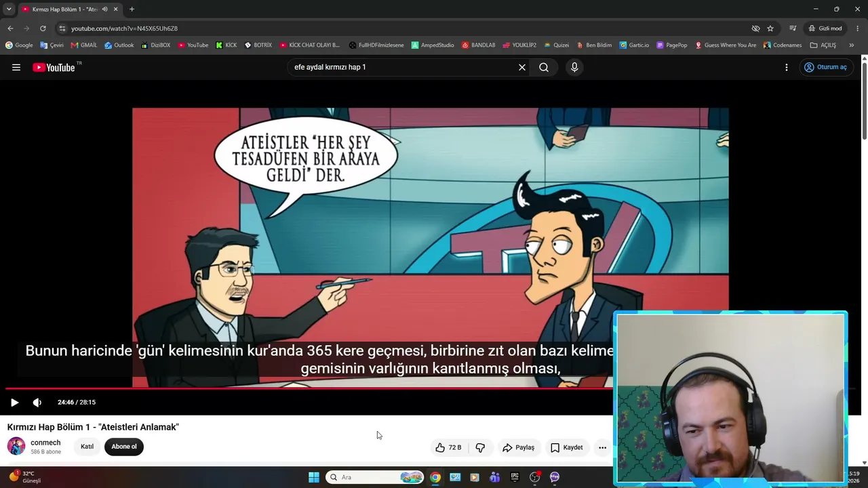Open the YouTube bookmark
Viewport: 868px width, 488px height.
(193, 45)
